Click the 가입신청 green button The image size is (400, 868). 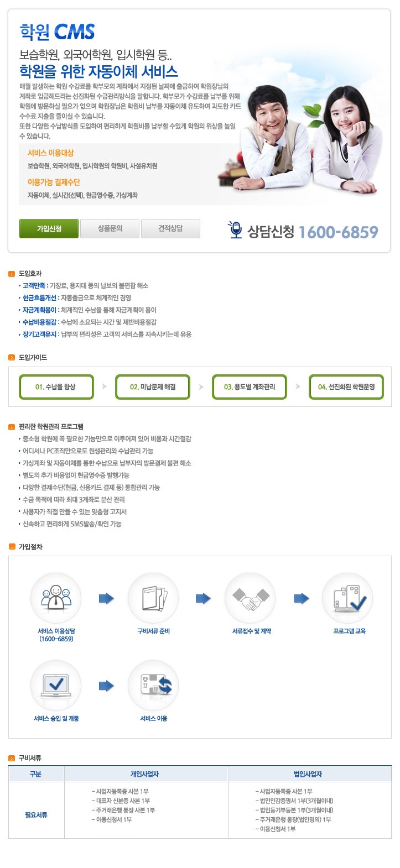coord(49,228)
